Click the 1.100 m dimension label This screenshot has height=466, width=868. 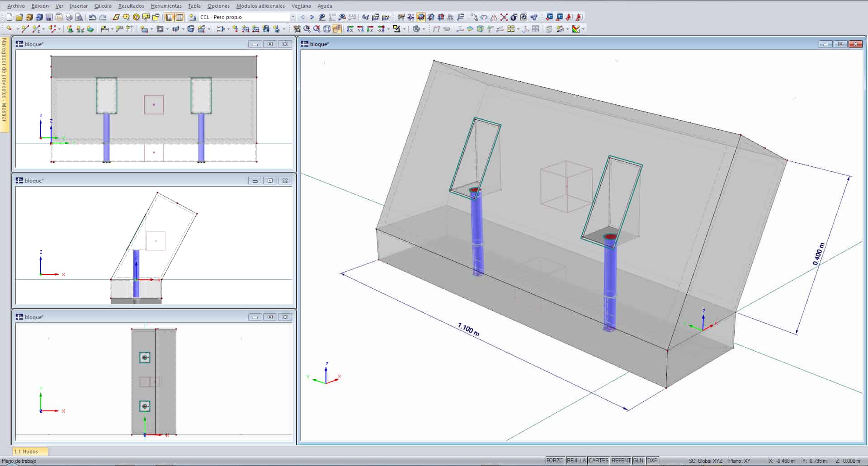click(x=469, y=329)
